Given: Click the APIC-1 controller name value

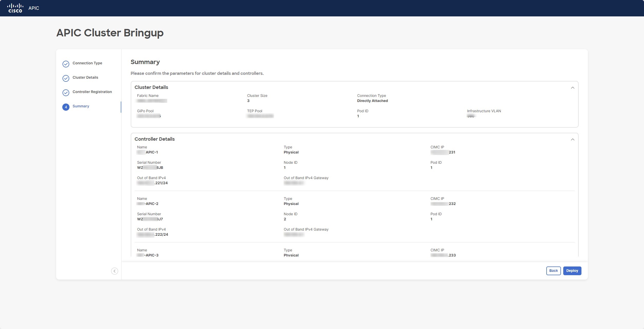Looking at the screenshot, I should pos(151,152).
